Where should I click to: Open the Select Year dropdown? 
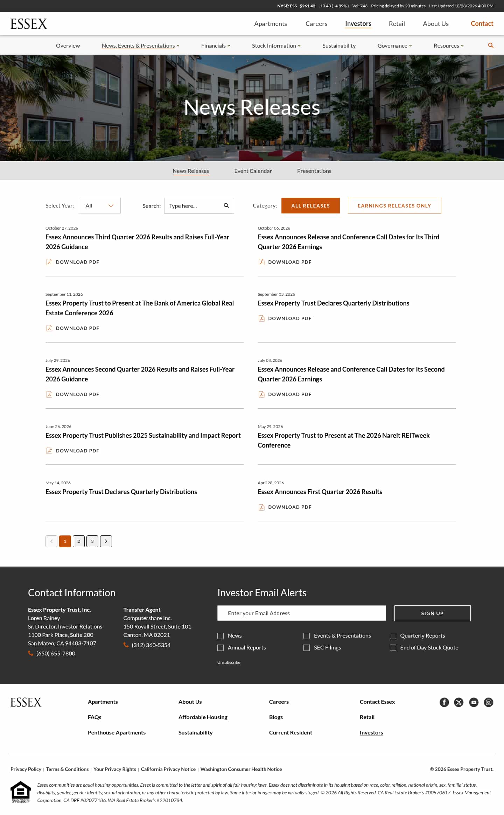pyautogui.click(x=100, y=206)
